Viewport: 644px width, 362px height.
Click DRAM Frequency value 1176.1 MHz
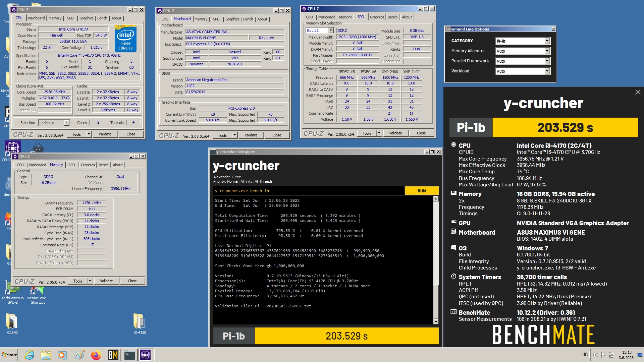point(92,203)
